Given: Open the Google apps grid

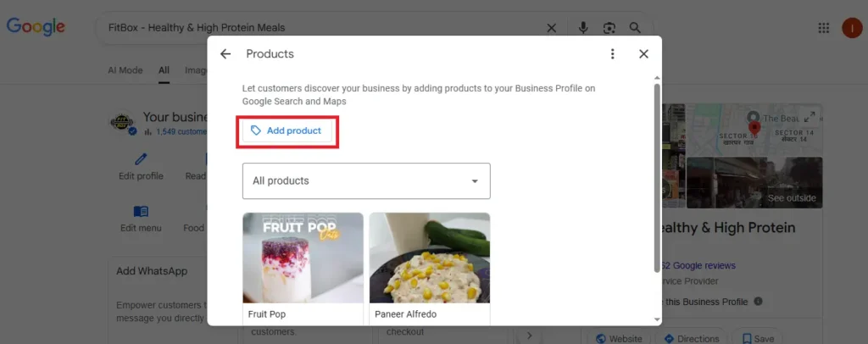Looking at the screenshot, I should [824, 28].
